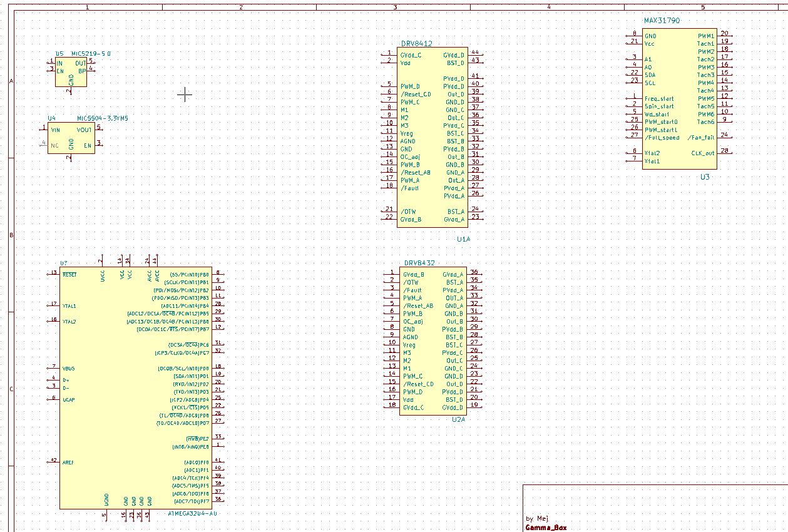Select the PWM1 pin on MAX31790
This screenshot has height=532, width=788.
point(706,36)
